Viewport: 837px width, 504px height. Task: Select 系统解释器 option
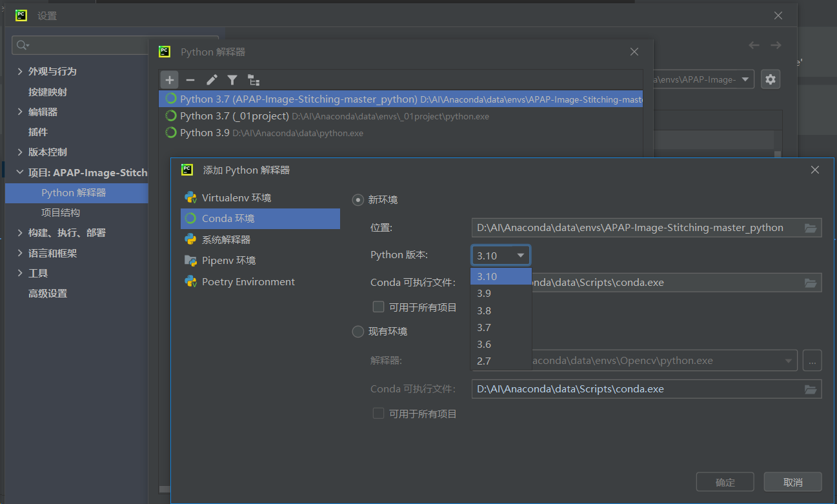[x=260, y=239]
